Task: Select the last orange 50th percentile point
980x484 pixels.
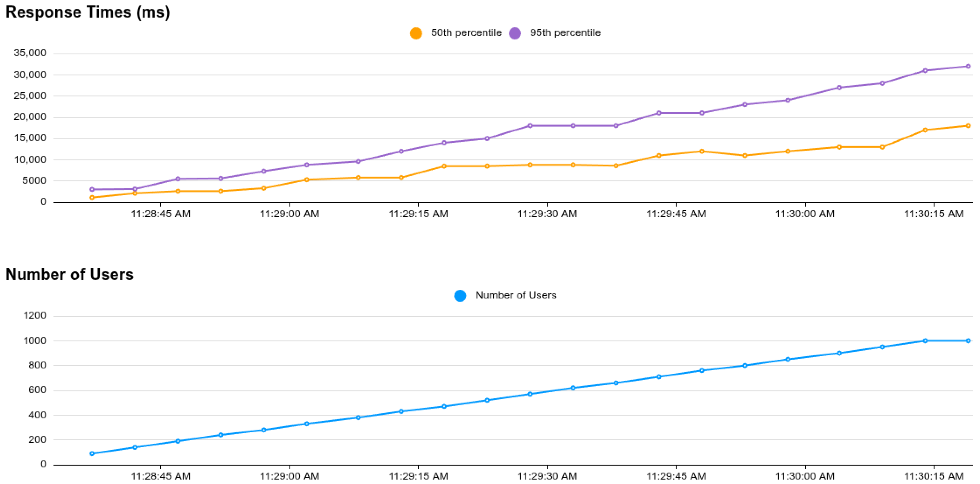Action: pyautogui.click(x=968, y=126)
